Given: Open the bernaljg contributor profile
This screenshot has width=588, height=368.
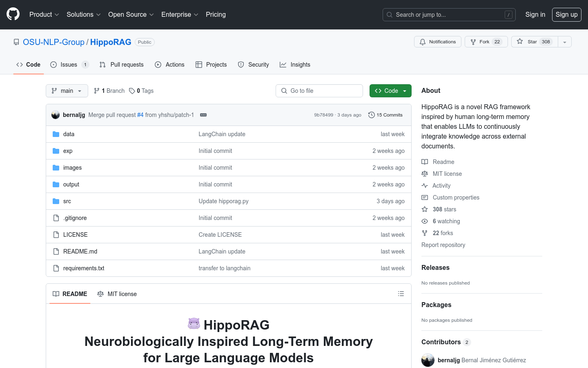Looking at the screenshot, I should (449, 360).
